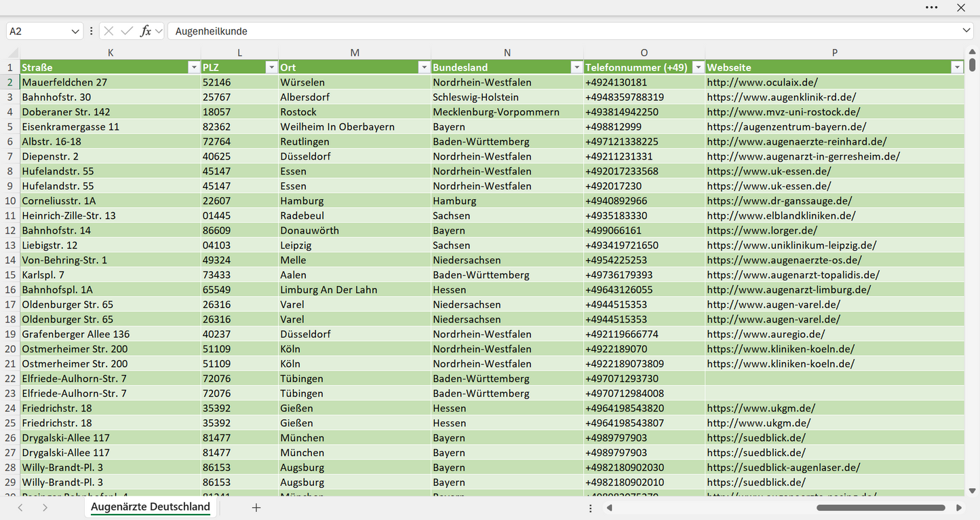Switch to Augenärzte Deutschland sheet tab

[151, 507]
